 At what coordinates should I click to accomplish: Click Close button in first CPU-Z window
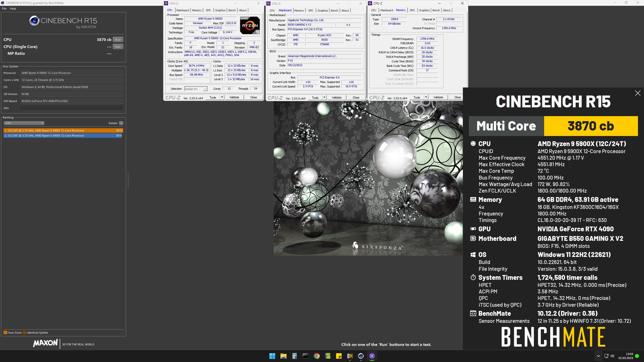254,97
